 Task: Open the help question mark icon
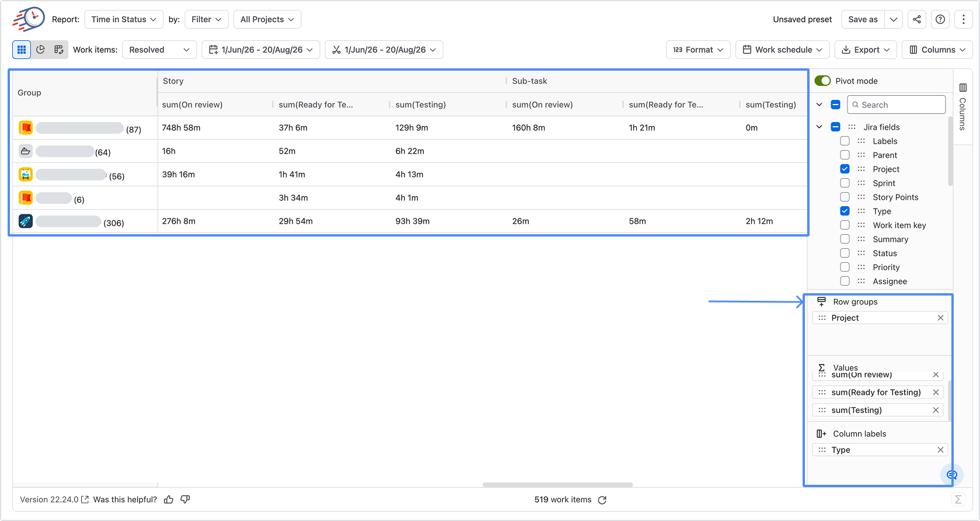(x=940, y=19)
